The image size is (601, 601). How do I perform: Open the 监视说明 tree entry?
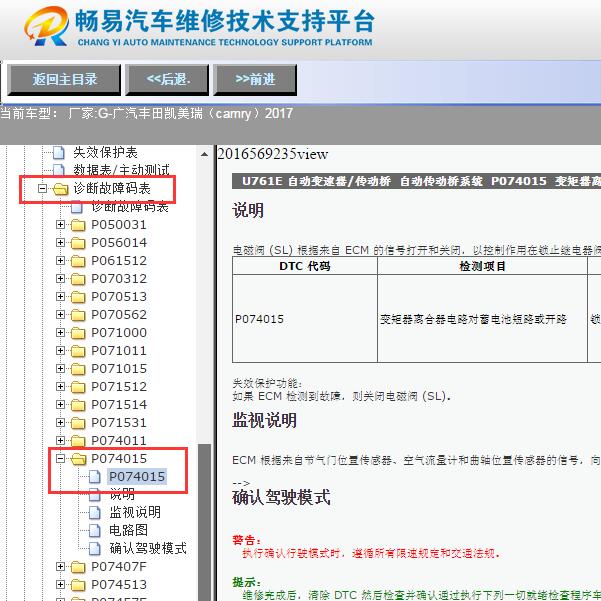coord(135,512)
